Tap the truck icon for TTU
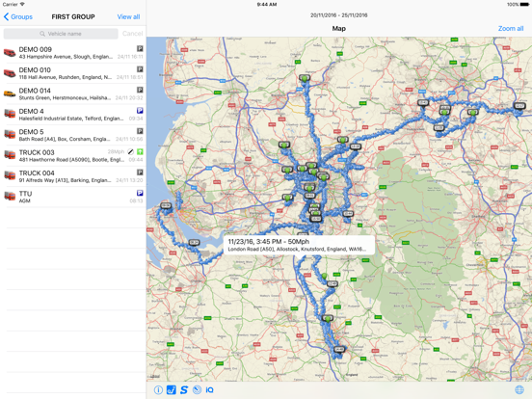Image resolution: width=532 pixels, height=399 pixels. [10, 196]
